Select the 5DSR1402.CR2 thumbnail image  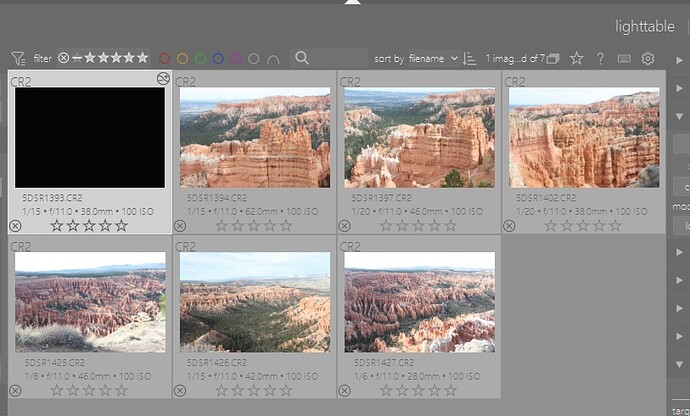point(584,137)
